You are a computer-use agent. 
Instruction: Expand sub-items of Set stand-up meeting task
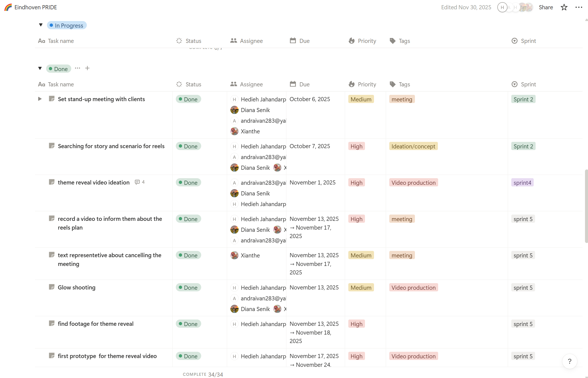pos(40,99)
